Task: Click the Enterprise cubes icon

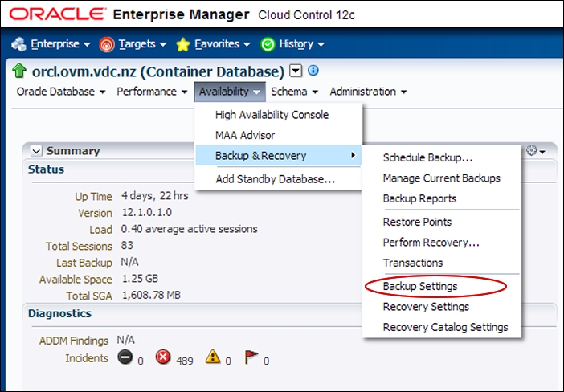Action: [x=18, y=44]
